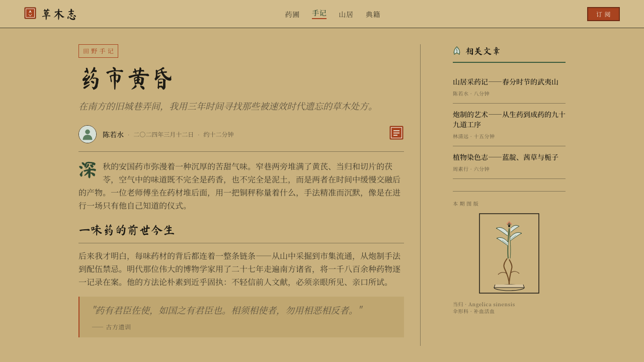View the 当归 botanical illustration plate
The height and width of the screenshot is (362, 644).
click(509, 253)
